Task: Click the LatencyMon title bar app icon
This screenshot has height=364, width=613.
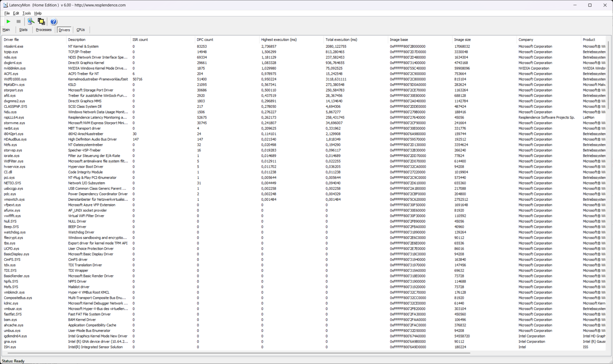Action: click(5, 5)
